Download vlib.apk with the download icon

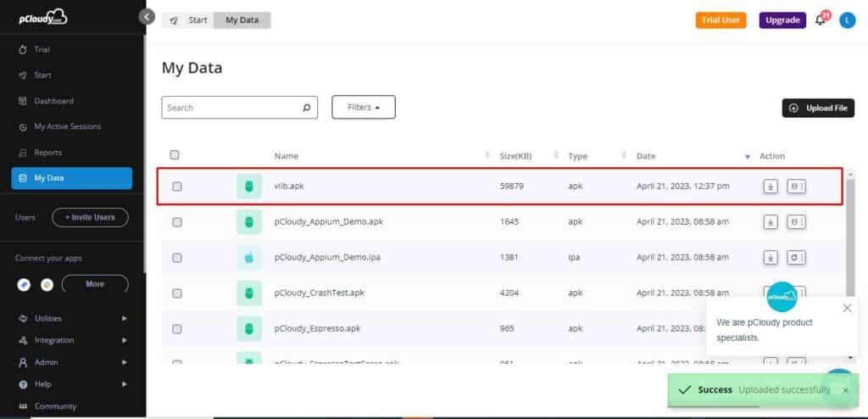coord(771,187)
